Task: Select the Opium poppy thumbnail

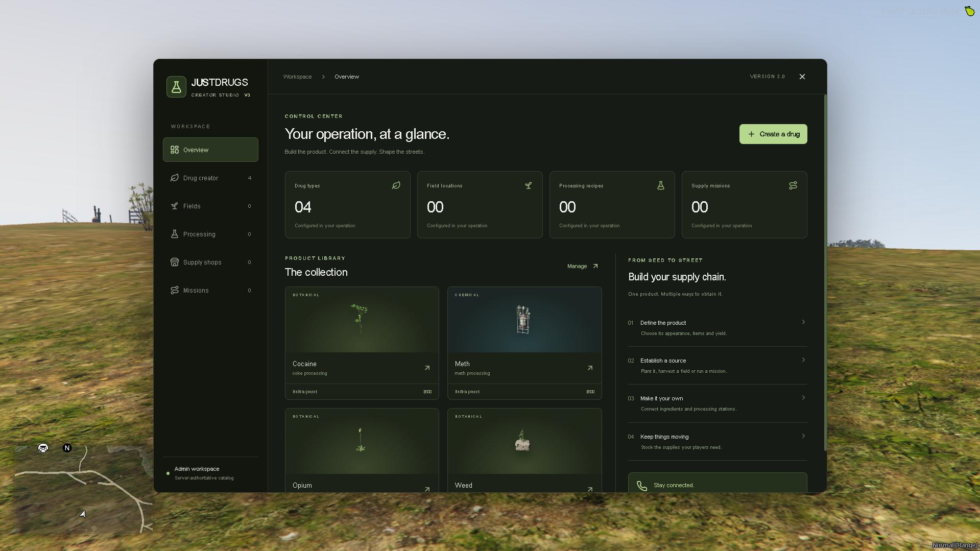Action: [362, 441]
